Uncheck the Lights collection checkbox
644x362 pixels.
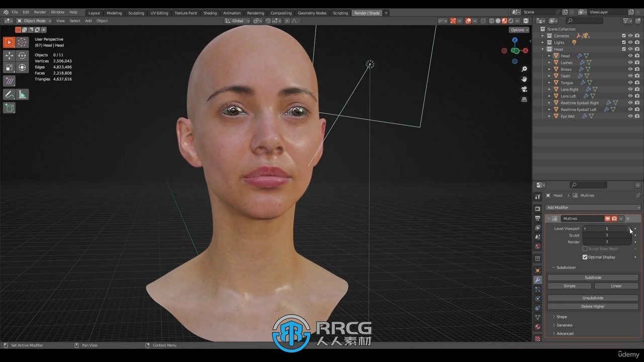[624, 42]
